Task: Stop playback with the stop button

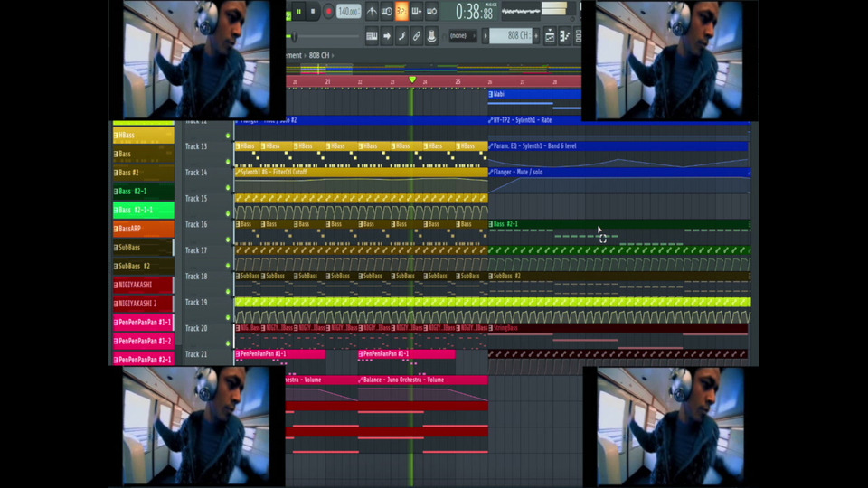Action: coord(314,11)
